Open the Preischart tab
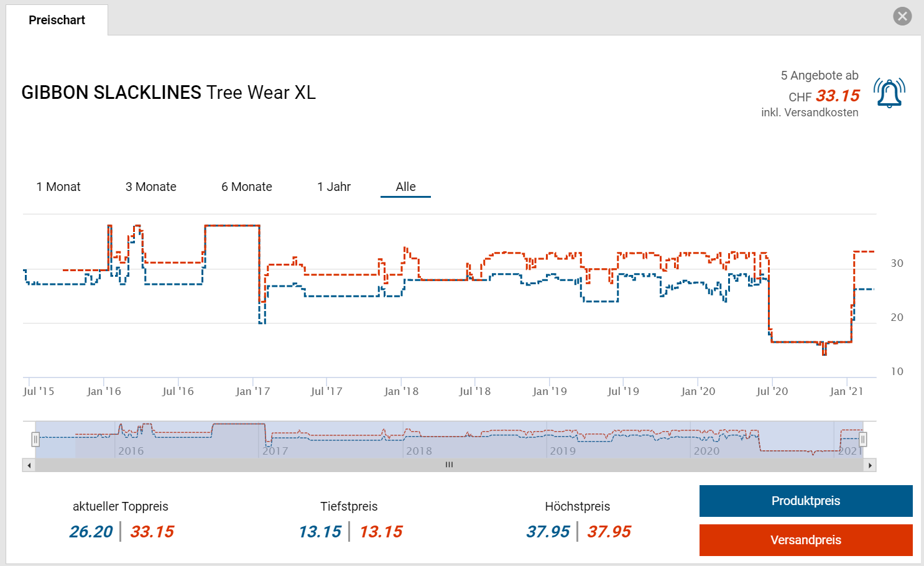The image size is (924, 566). [57, 20]
